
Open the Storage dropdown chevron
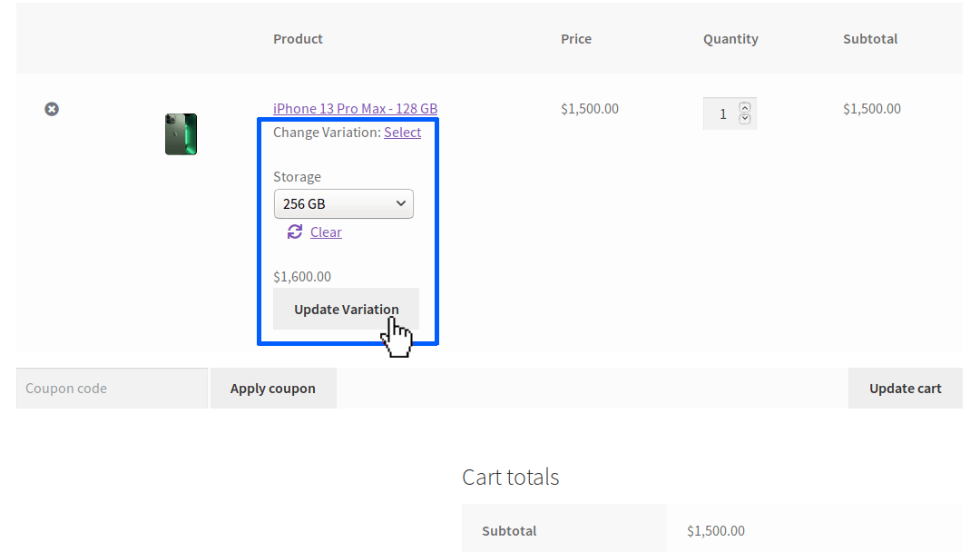coord(401,203)
